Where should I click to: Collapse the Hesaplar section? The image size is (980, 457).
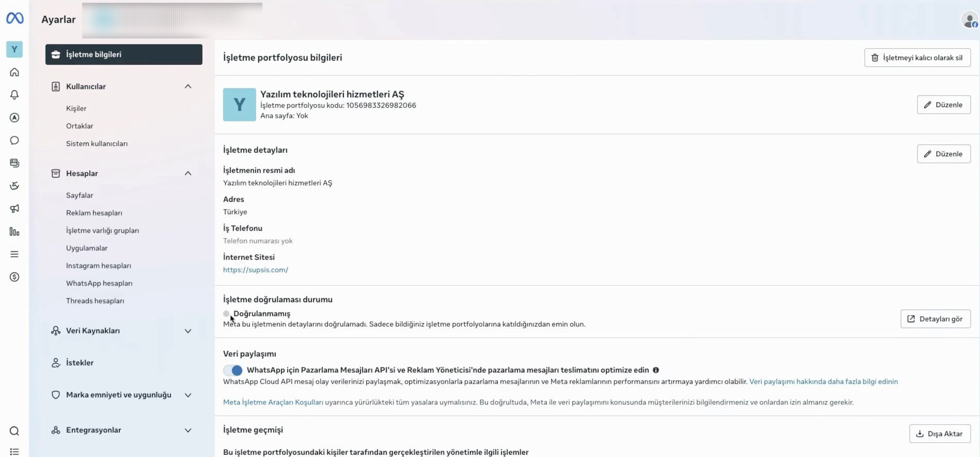(x=188, y=173)
